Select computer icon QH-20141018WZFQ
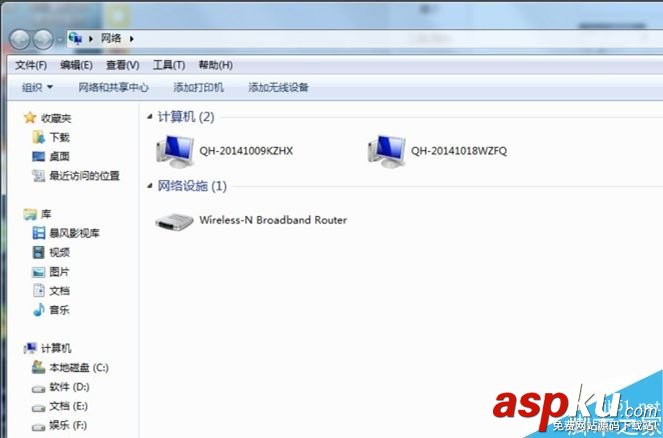 [x=386, y=151]
